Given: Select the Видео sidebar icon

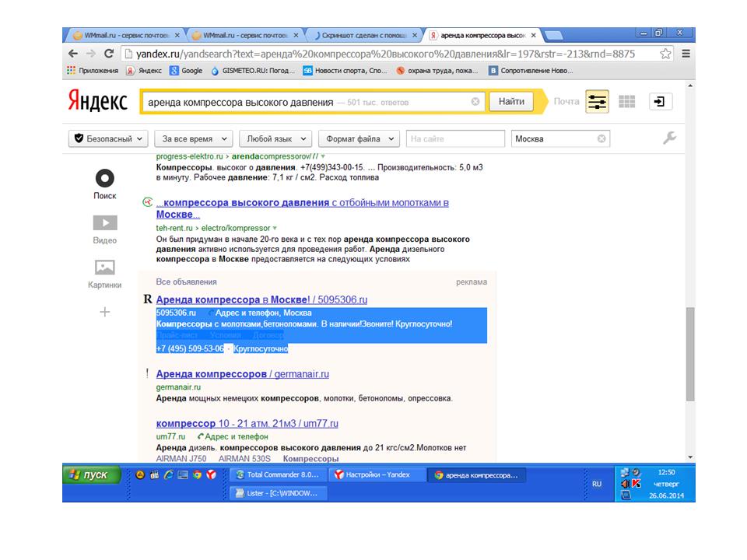Looking at the screenshot, I should click(105, 229).
